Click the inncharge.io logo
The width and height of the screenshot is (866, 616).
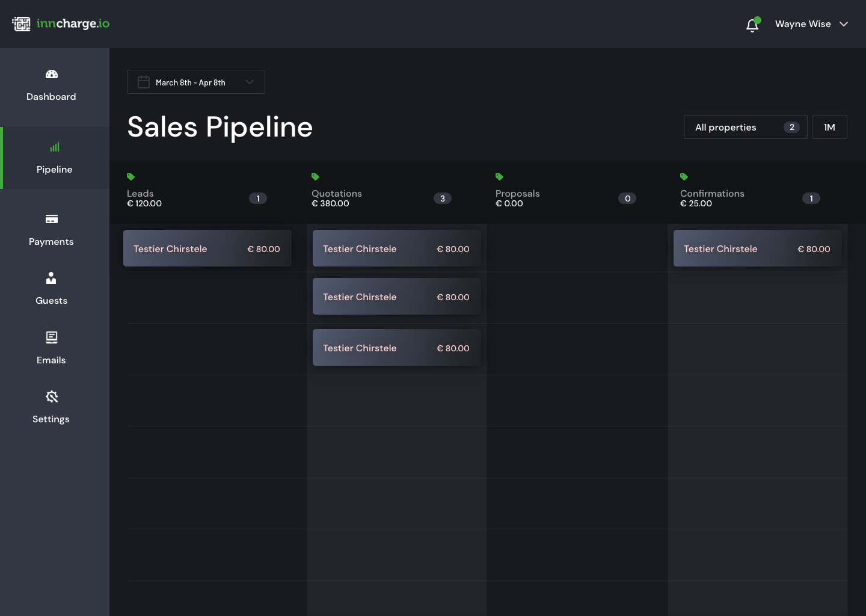[60, 23]
